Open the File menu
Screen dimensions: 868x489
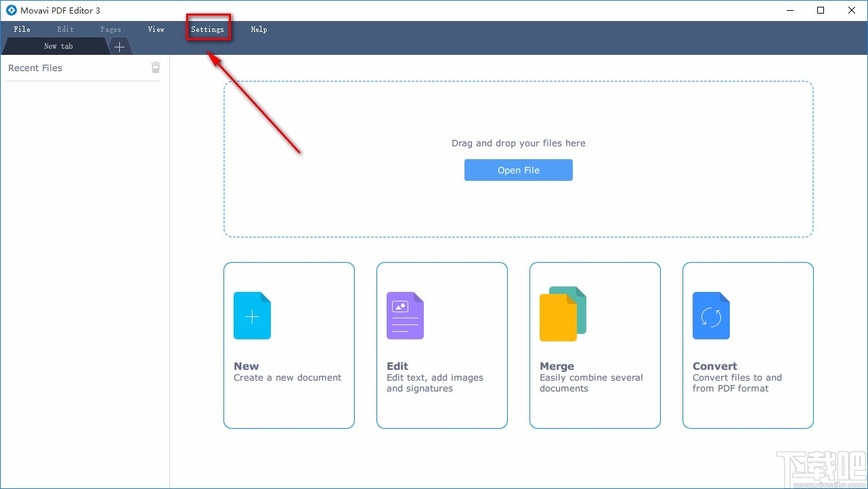tap(22, 29)
